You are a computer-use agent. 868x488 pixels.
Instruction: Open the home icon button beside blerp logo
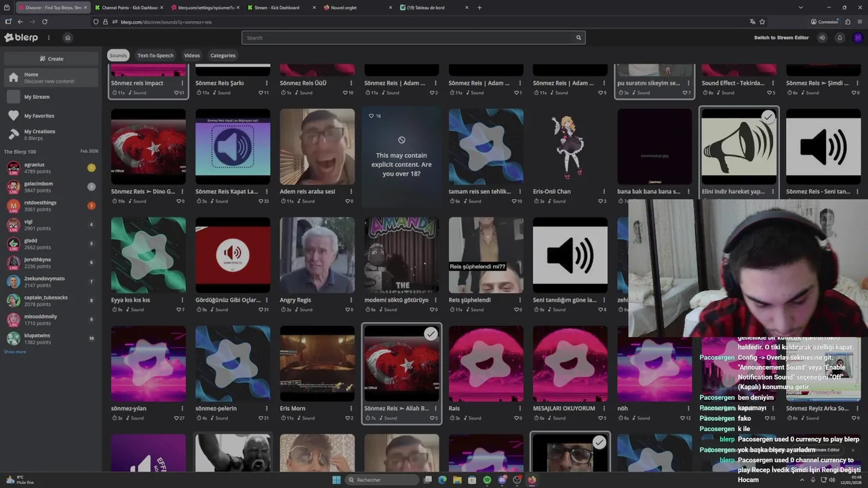[67, 37]
